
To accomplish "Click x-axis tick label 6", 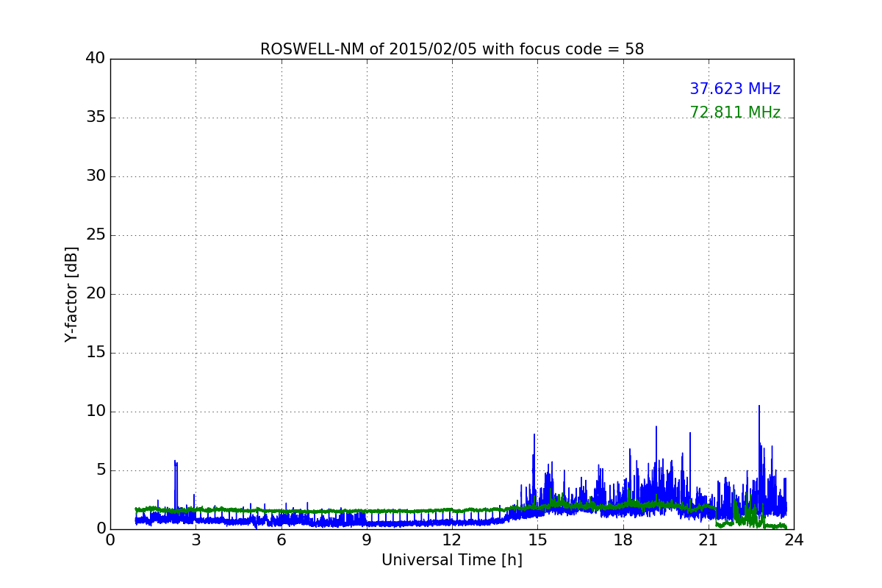I will 281,540.
